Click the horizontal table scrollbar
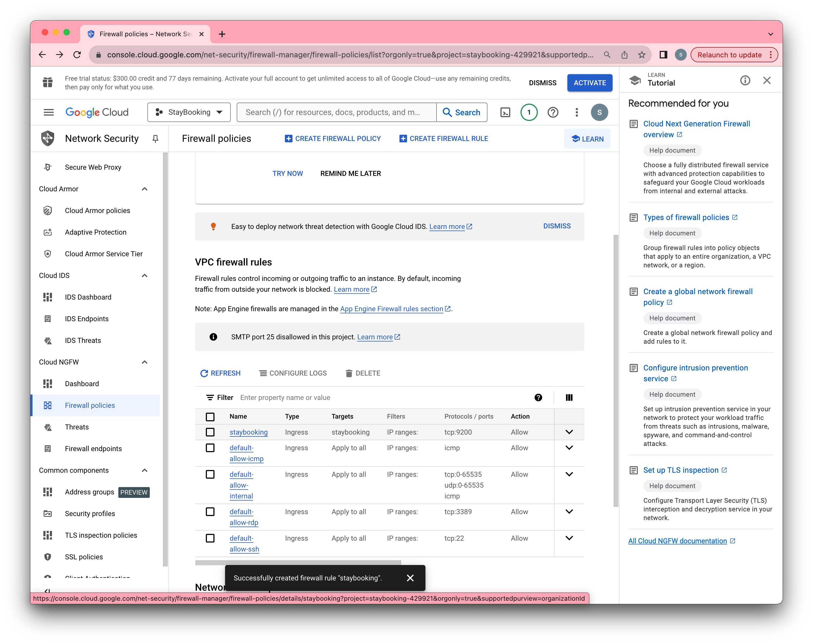The width and height of the screenshot is (813, 644). coord(298,563)
